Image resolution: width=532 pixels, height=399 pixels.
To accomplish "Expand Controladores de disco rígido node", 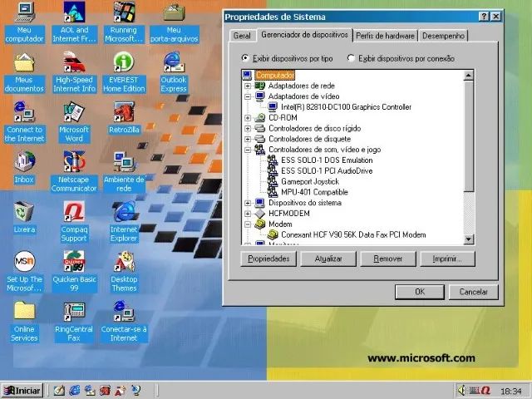I will pos(248,129).
